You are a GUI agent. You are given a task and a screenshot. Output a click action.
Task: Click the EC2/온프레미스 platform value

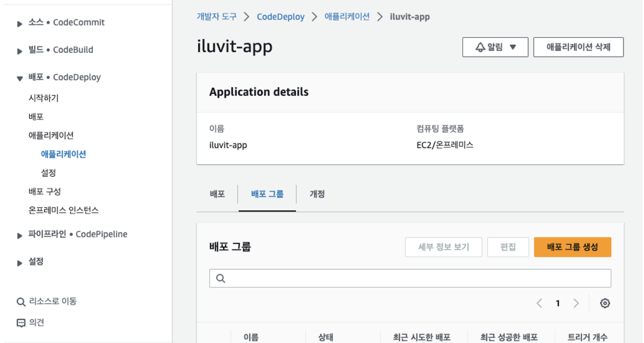(x=445, y=145)
